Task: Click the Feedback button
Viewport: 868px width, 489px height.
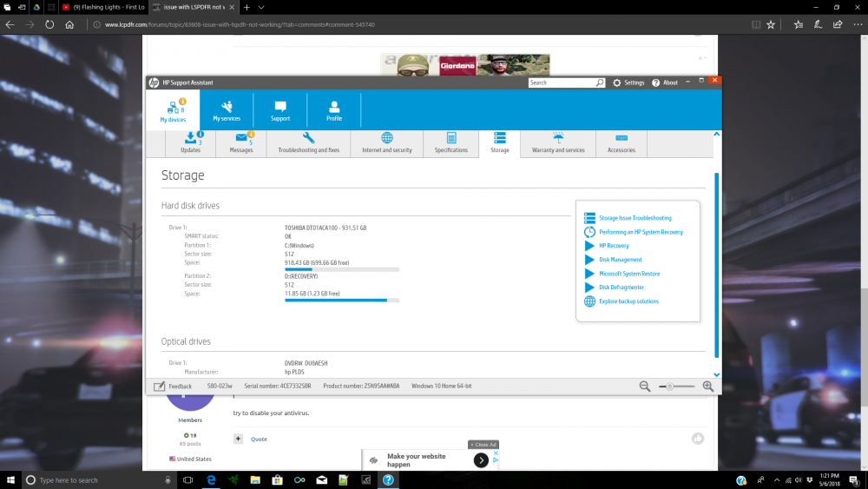Action: pyautogui.click(x=173, y=386)
